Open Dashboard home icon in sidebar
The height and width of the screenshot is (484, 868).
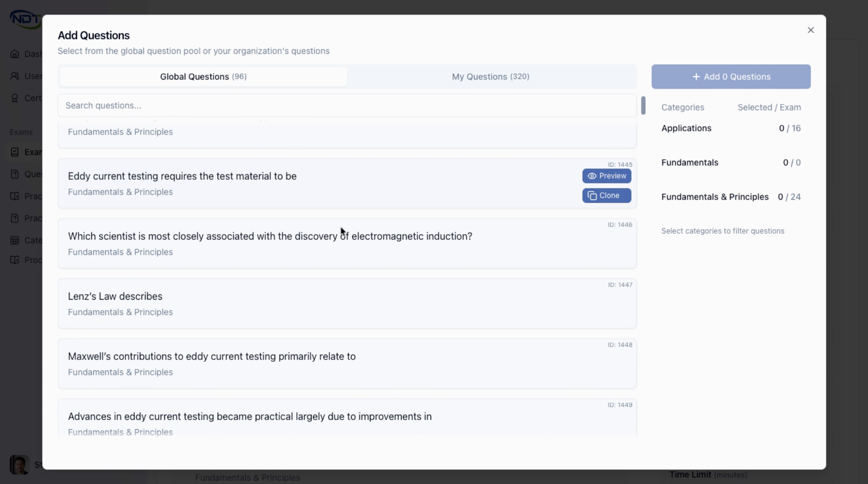click(x=15, y=54)
